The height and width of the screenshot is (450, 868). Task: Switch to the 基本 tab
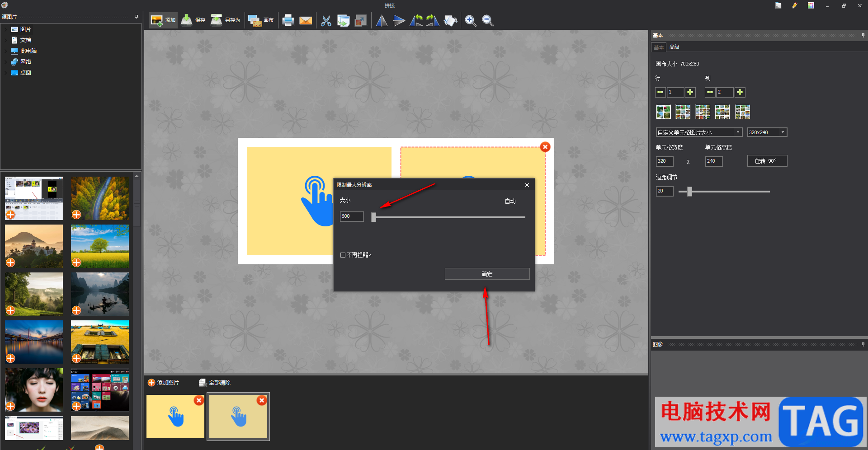tap(659, 47)
